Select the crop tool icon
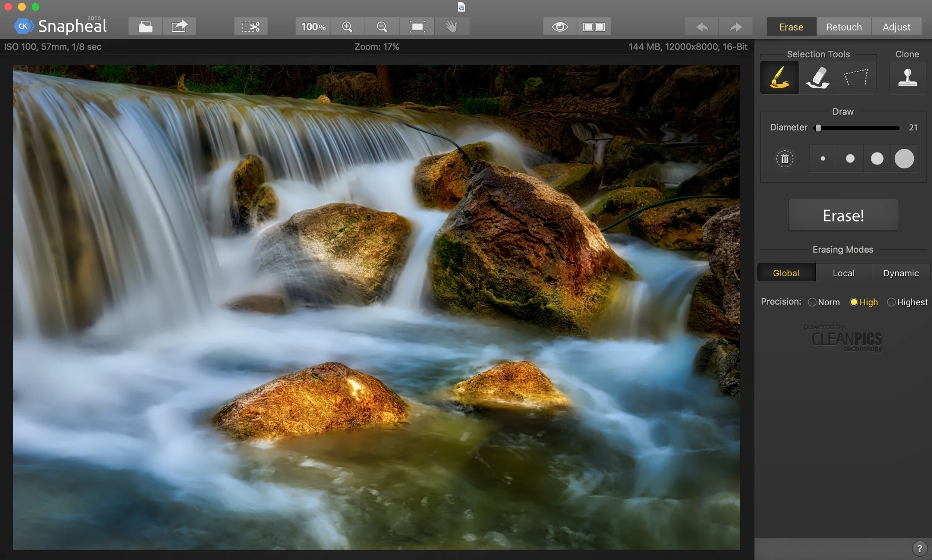 [251, 27]
